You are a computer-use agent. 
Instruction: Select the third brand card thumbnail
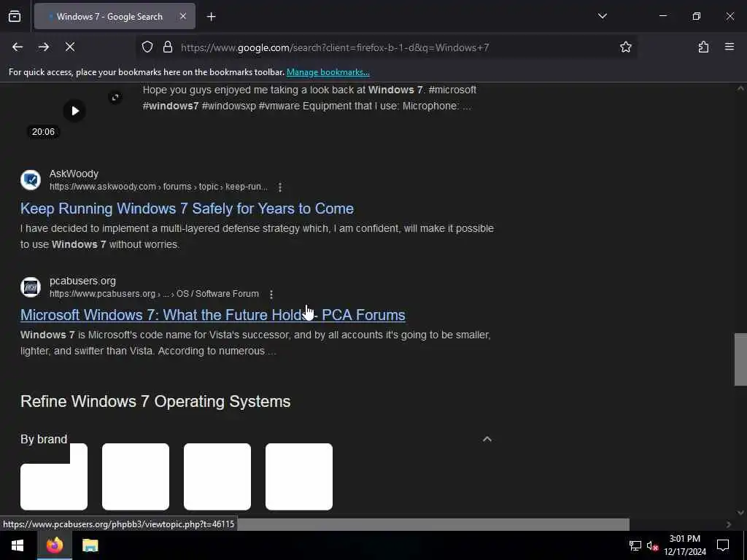click(x=217, y=477)
